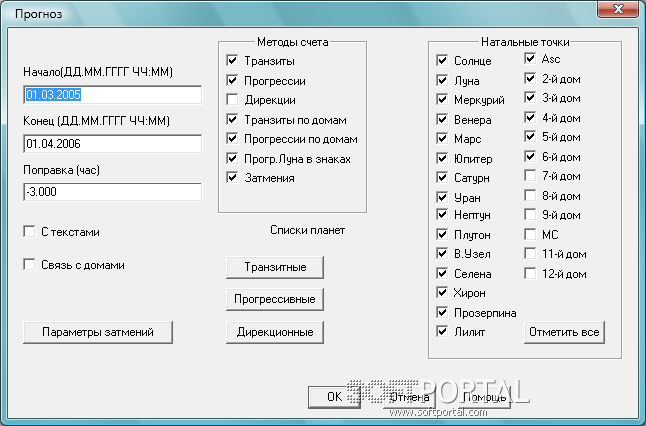Image resolution: width=646 pixels, height=426 pixels.
Task: Uncheck the Солнце natal point
Action: tap(443, 61)
